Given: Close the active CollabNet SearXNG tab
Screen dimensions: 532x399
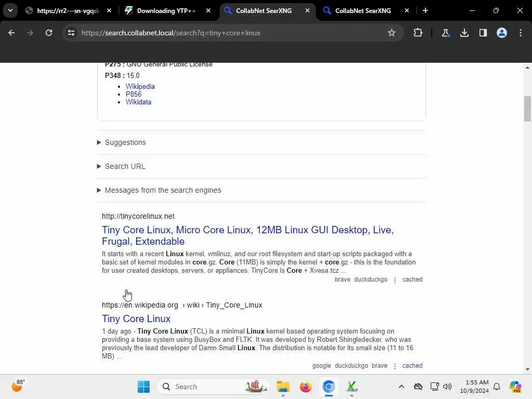Looking at the screenshot, I should pos(308,10).
